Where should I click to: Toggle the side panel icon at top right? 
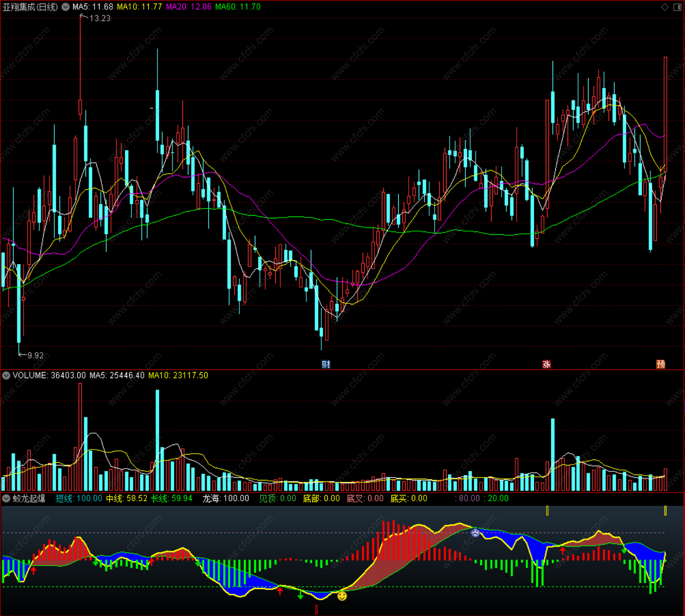click(x=677, y=7)
